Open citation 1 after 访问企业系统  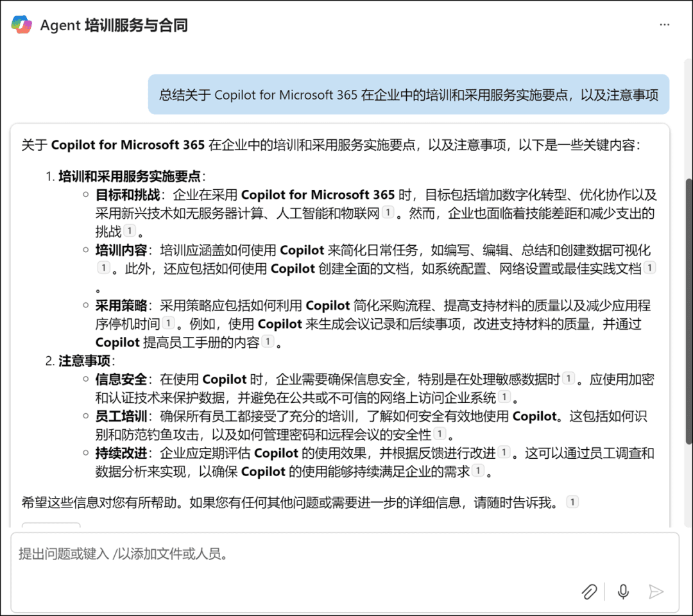[x=504, y=397]
